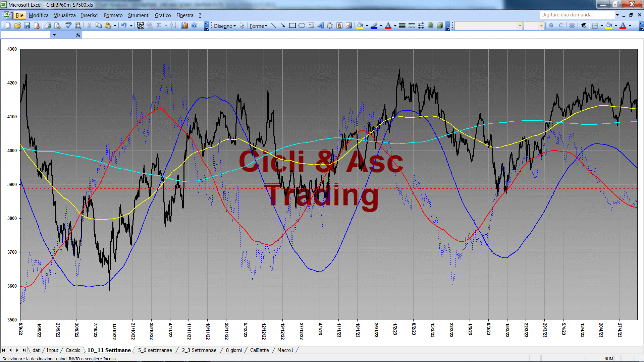This screenshot has height=362, width=644.
Task: Go to the first sheet tab arrow
Action: pos(4,350)
